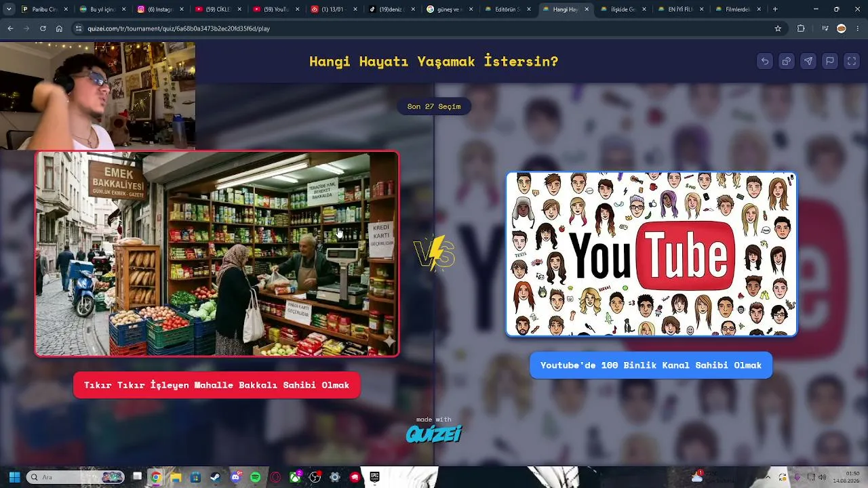Open the Windows Start menu

(14, 477)
